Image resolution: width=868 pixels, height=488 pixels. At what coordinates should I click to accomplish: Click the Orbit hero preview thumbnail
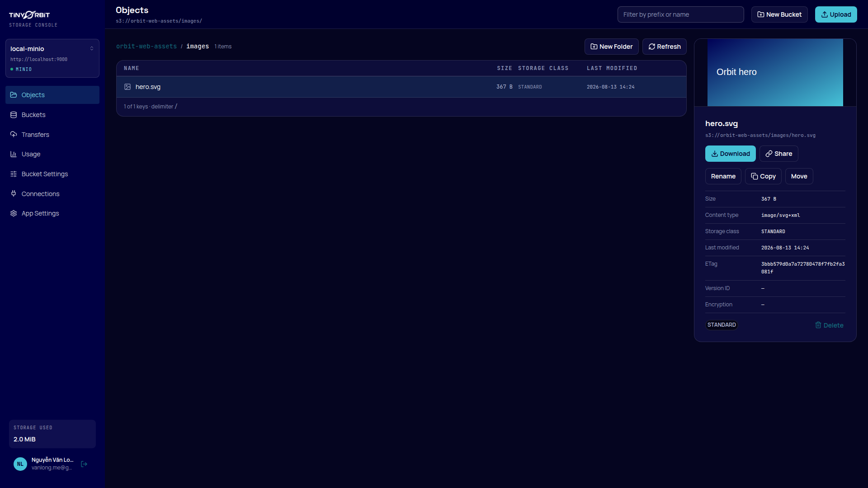pos(775,72)
